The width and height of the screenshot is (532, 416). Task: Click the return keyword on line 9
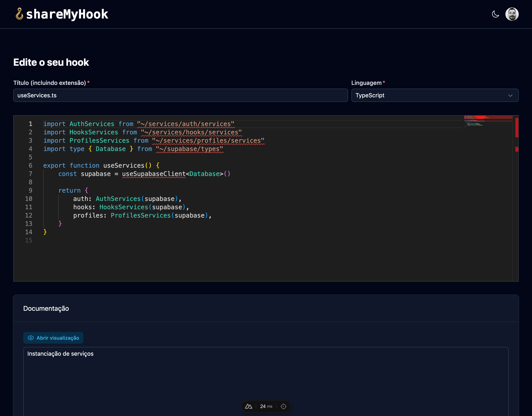(x=69, y=191)
